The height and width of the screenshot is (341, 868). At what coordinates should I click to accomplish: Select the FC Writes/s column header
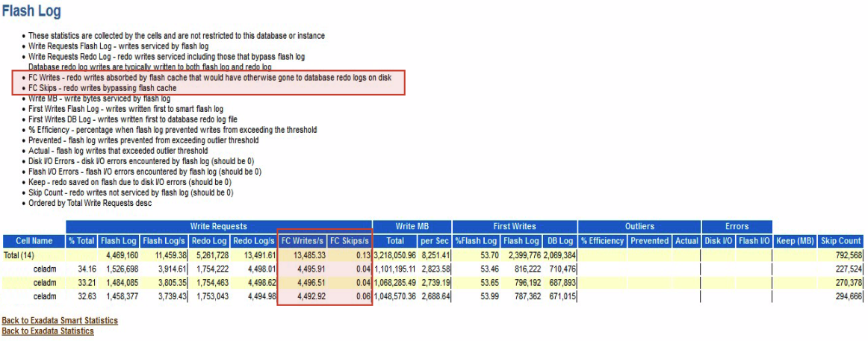pos(302,241)
